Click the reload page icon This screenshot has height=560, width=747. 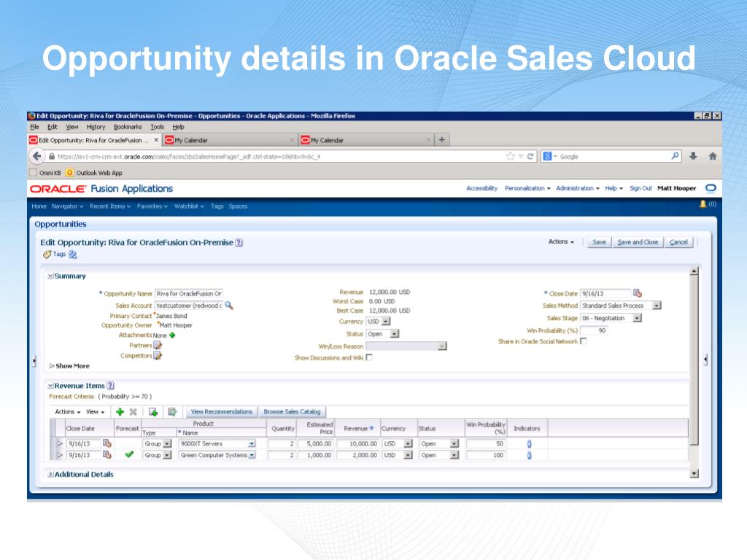pos(530,156)
